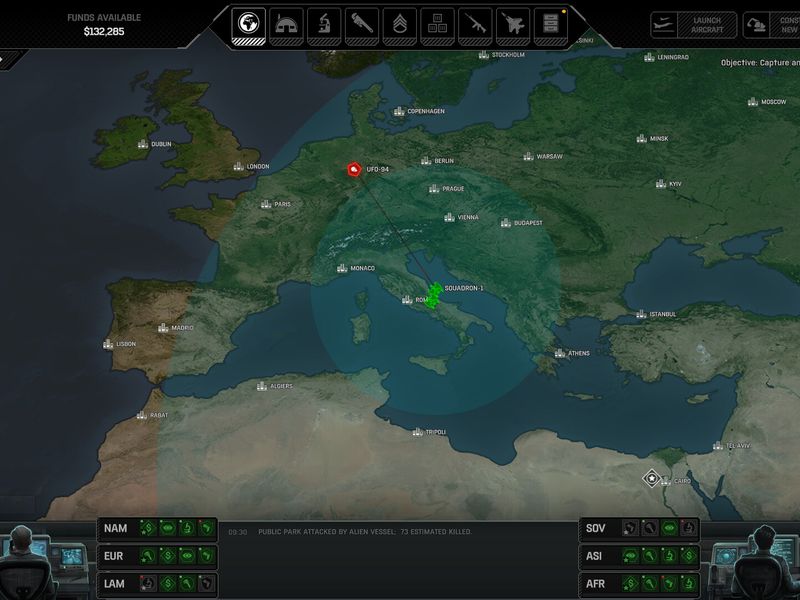The image size is (800, 600).
Task: Click the LAM greyed microscope icon
Action: click(148, 584)
